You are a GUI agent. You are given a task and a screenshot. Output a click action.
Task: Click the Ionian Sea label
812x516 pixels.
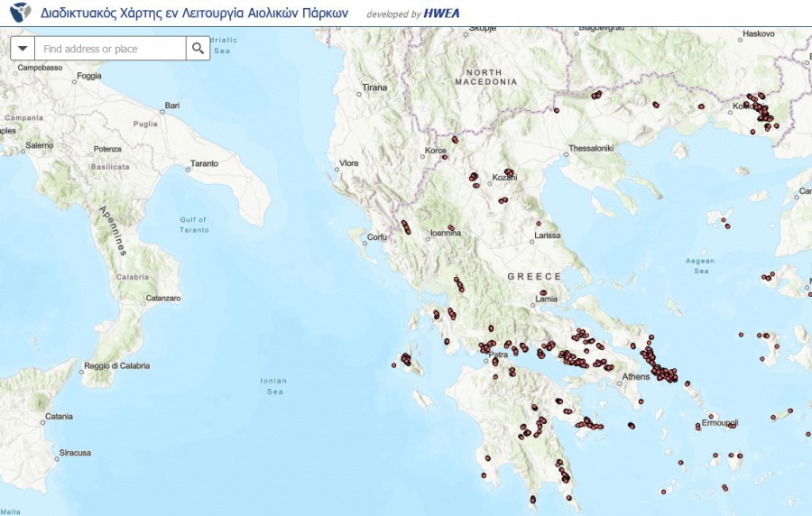(272, 386)
